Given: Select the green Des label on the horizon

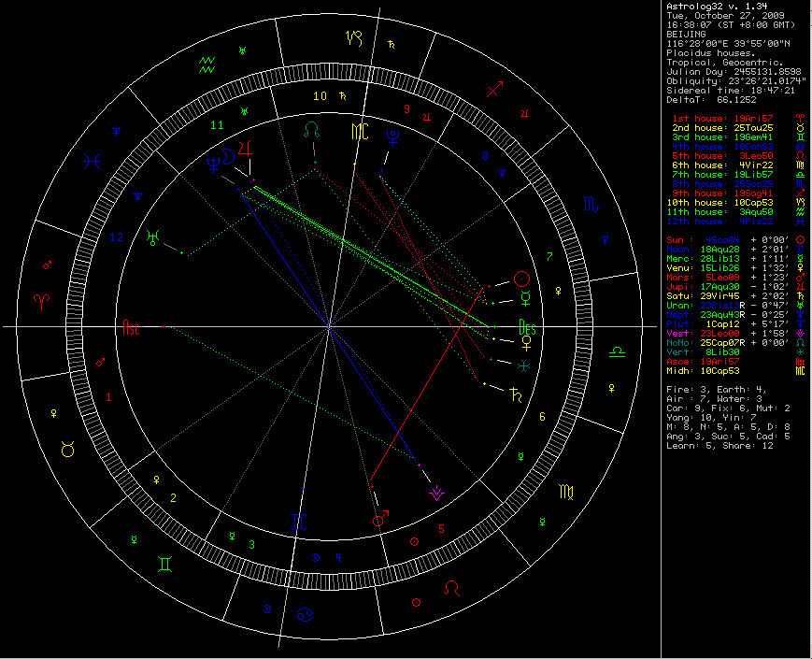Looking at the screenshot, I should (528, 326).
